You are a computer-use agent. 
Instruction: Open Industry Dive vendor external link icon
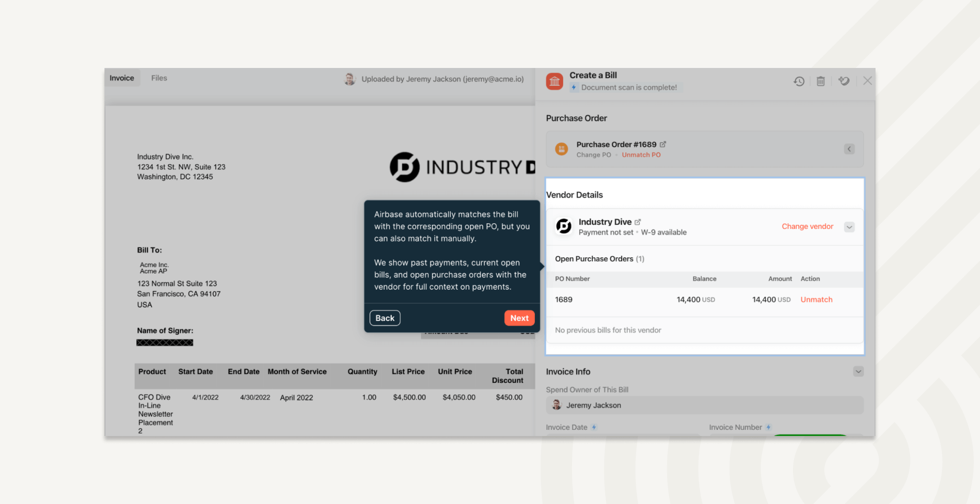tap(638, 222)
